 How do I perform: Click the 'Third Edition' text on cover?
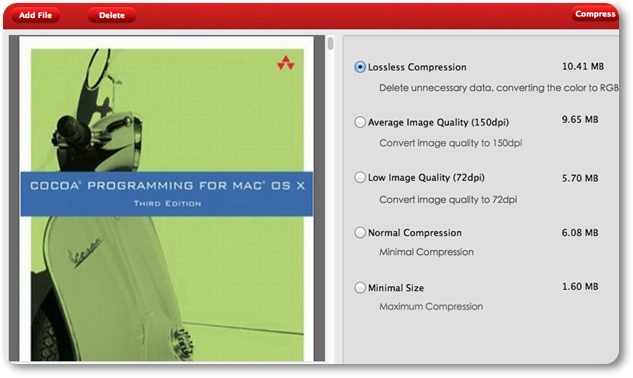(168, 204)
